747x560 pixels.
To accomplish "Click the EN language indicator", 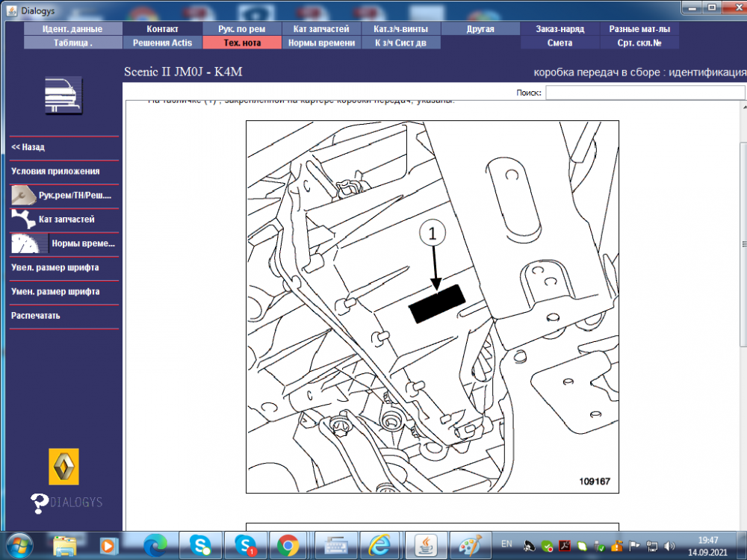I will 506,544.
